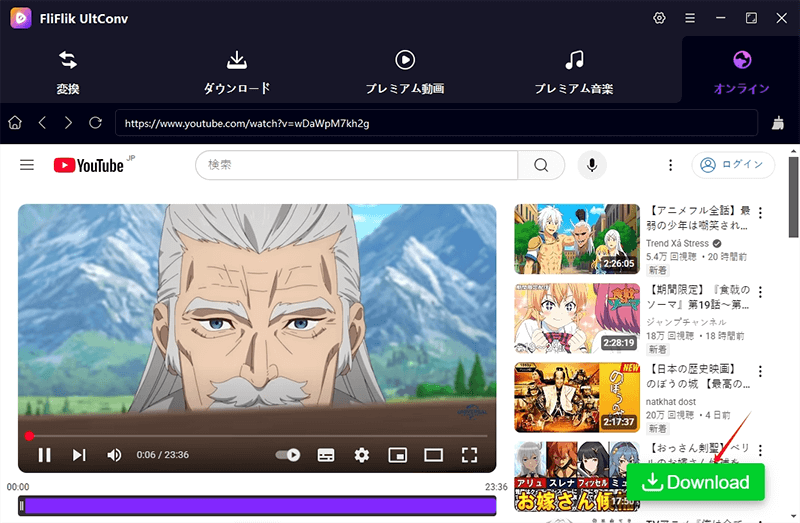Open the hamburger menu in title bar

point(690,18)
